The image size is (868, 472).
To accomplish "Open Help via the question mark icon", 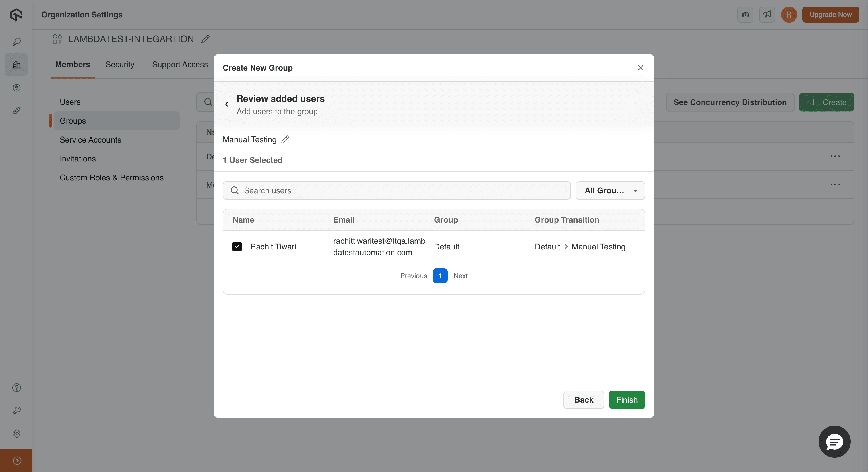I will coord(16,387).
